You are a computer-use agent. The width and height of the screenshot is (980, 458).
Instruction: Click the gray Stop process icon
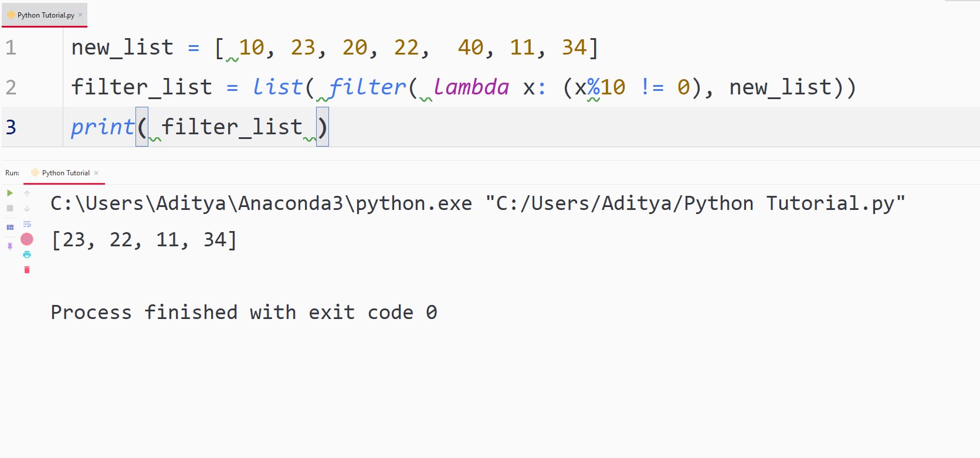tap(10, 208)
